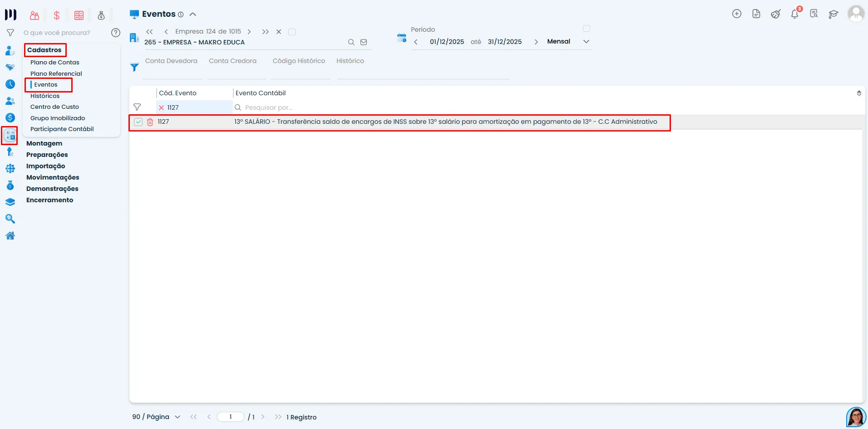Click the people module icon in the top bar

coord(35,15)
